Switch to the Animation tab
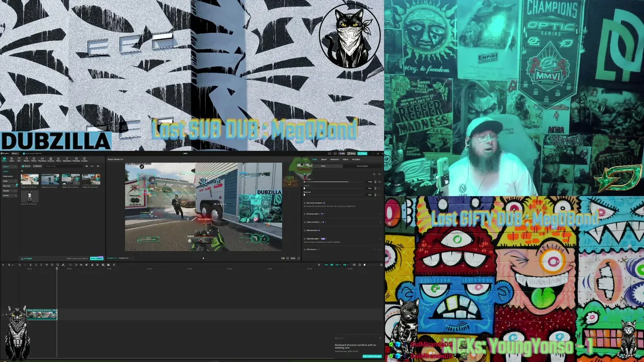Screen dimensions: 644x362 pos(335,159)
